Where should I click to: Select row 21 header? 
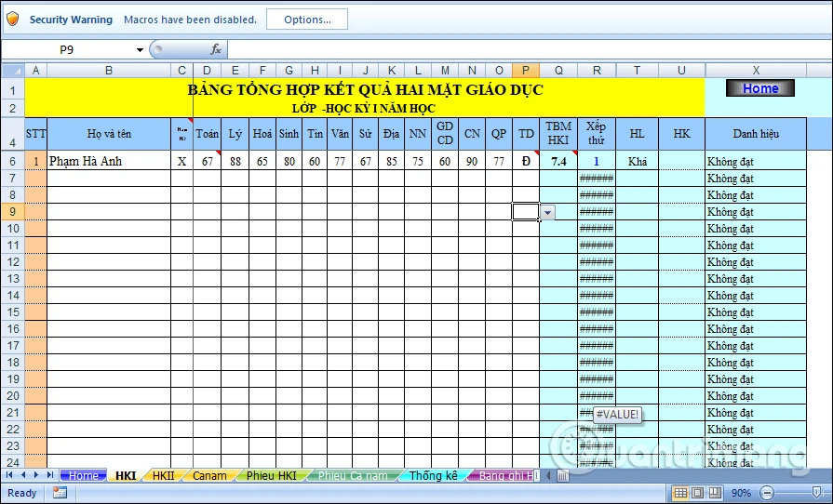coord(13,412)
